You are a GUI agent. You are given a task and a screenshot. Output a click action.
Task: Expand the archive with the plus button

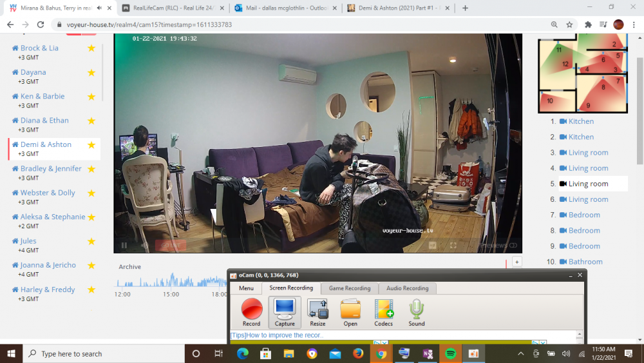516,262
